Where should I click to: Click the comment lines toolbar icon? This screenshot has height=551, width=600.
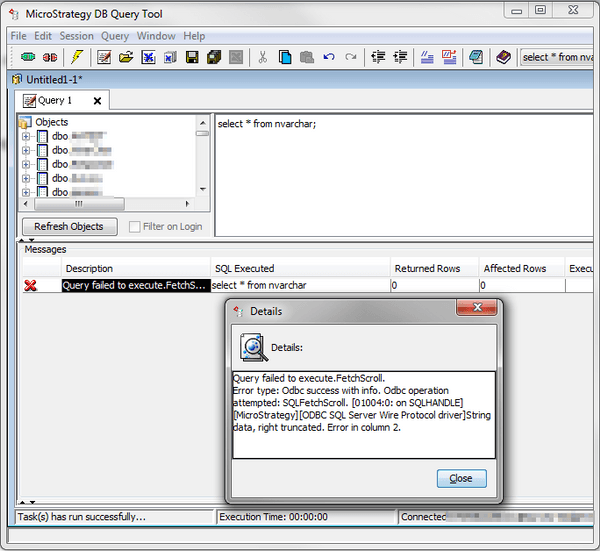(427, 57)
